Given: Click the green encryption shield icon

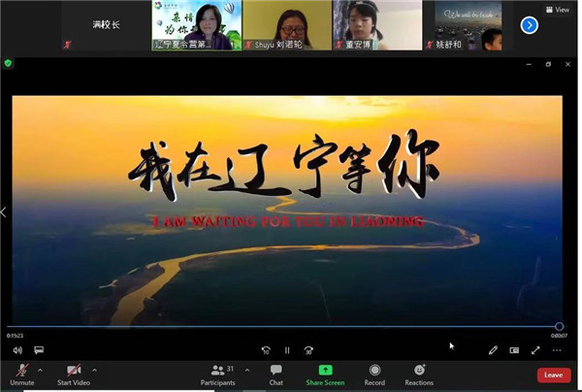Looking at the screenshot, I should coord(8,63).
